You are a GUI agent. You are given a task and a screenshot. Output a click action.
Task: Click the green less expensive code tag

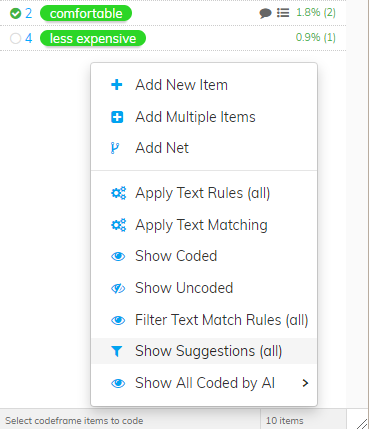[x=93, y=38]
